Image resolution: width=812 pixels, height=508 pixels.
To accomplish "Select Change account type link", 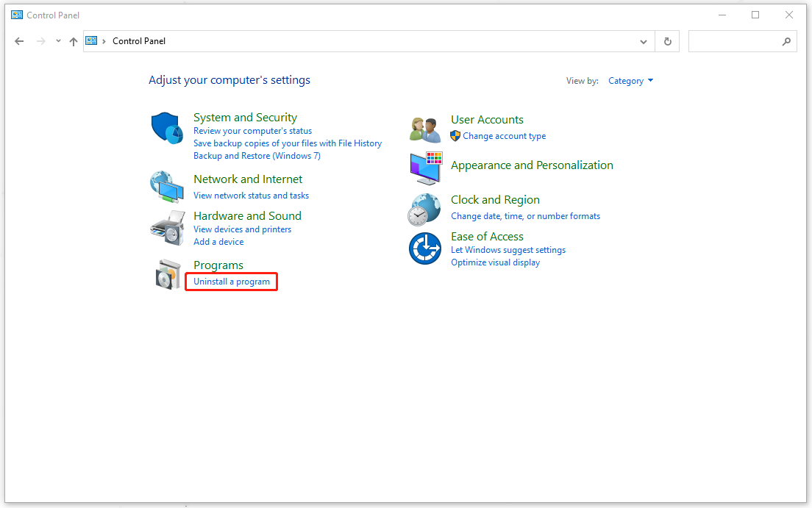I will tap(504, 136).
